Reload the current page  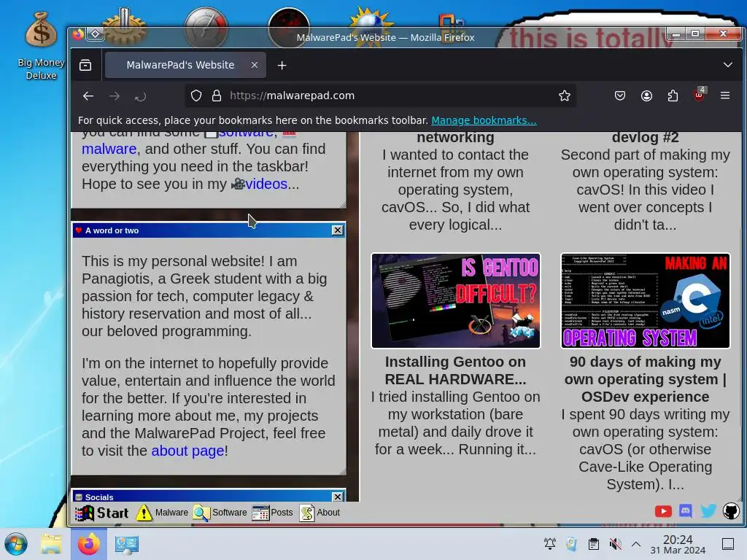click(x=140, y=97)
